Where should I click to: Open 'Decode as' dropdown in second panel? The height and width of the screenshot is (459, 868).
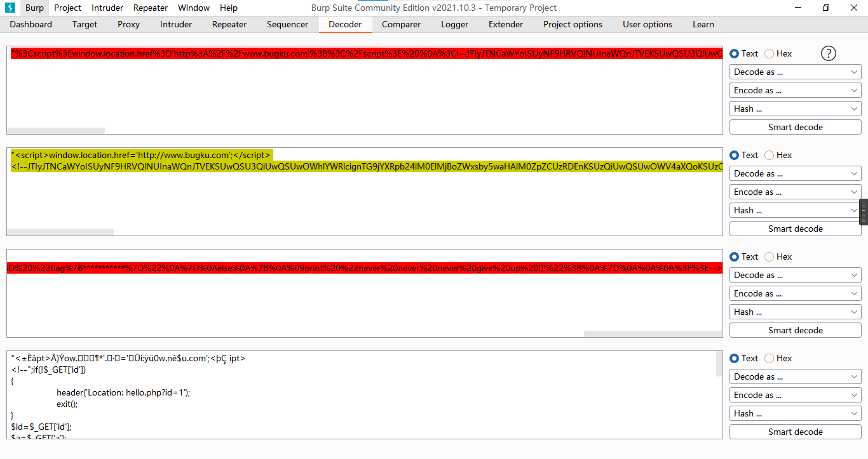point(796,173)
